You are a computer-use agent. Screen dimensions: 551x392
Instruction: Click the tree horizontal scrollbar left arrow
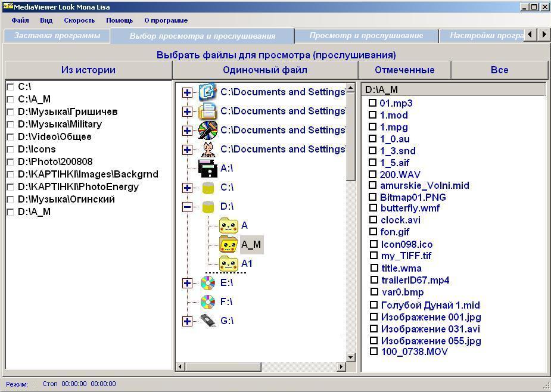180,367
